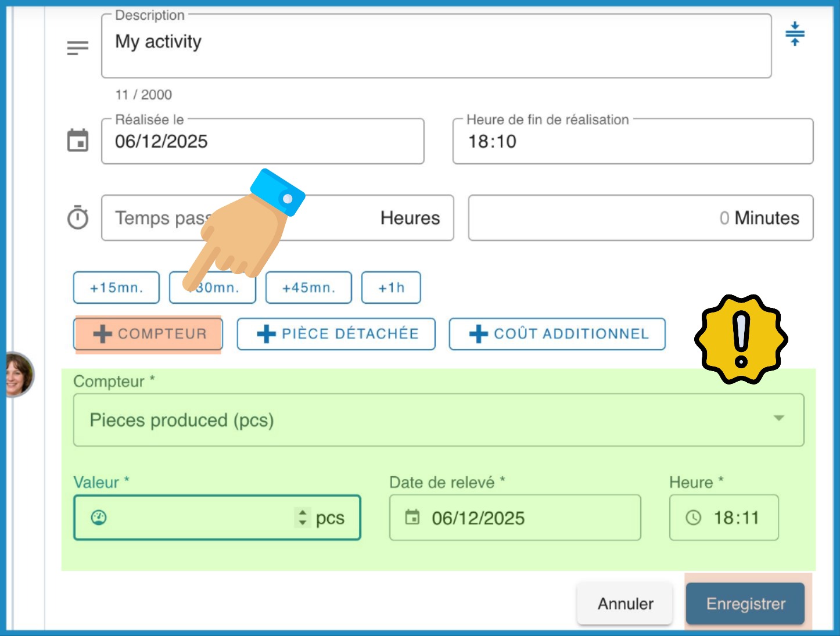
Task: Click the collapse description icon
Action: point(795,34)
